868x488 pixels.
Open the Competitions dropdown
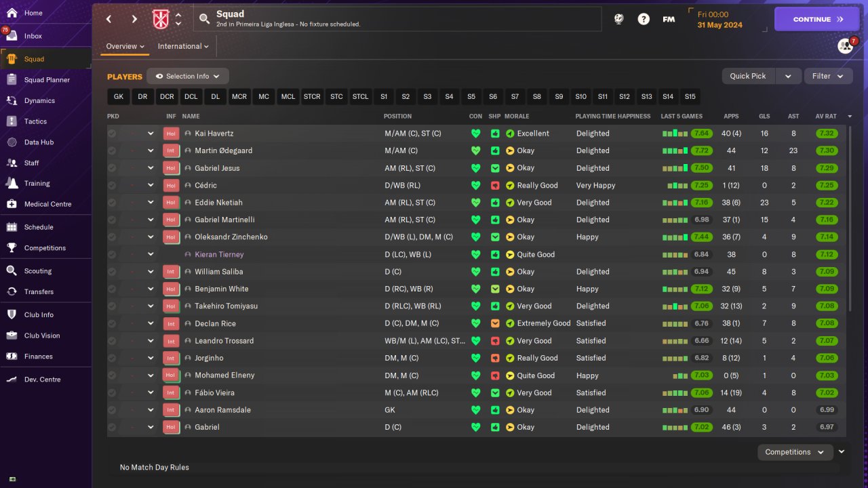click(x=794, y=452)
